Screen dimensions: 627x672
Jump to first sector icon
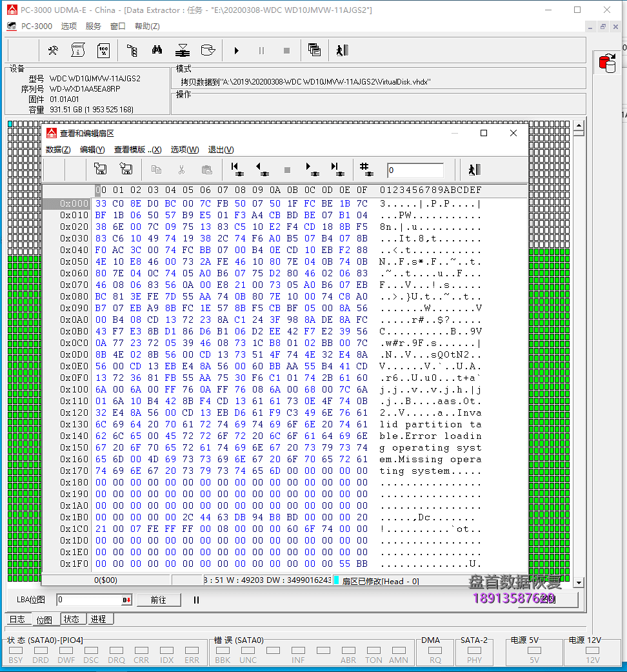pos(237,170)
